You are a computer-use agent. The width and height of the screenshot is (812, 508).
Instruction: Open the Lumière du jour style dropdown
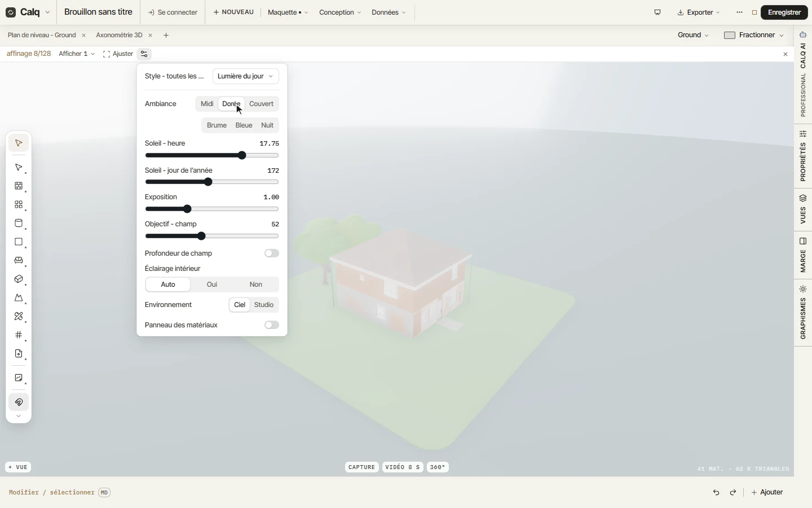point(246,76)
